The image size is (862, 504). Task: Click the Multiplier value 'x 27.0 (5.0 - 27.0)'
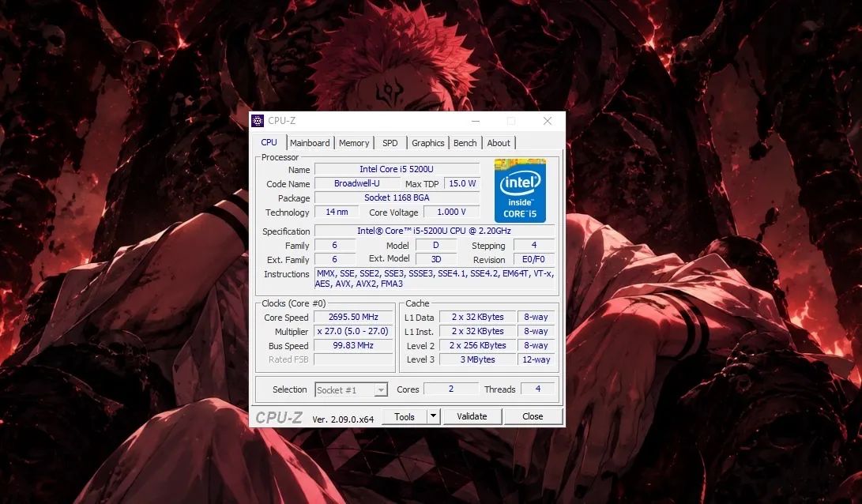coord(353,332)
